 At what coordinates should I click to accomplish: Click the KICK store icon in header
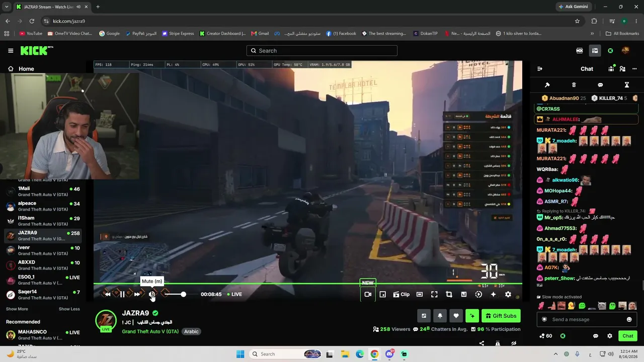tap(580, 51)
